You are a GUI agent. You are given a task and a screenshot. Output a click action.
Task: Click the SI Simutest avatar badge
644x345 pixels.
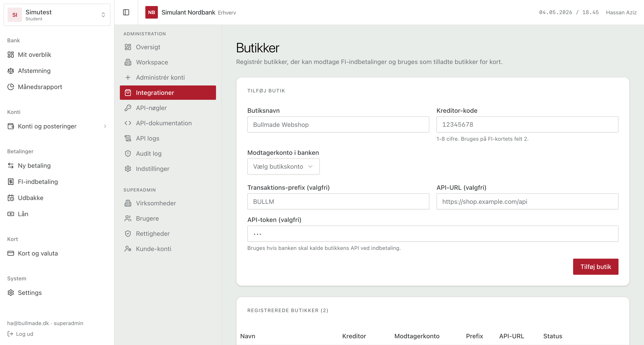tap(15, 15)
